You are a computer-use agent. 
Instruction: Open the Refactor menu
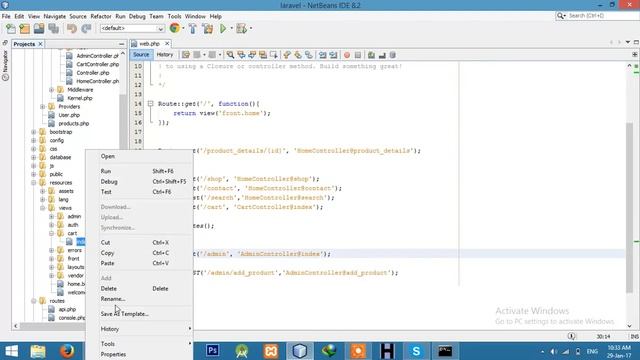coord(101,16)
